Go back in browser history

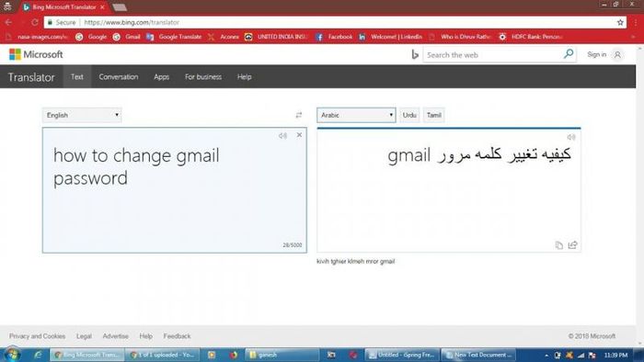point(8,22)
